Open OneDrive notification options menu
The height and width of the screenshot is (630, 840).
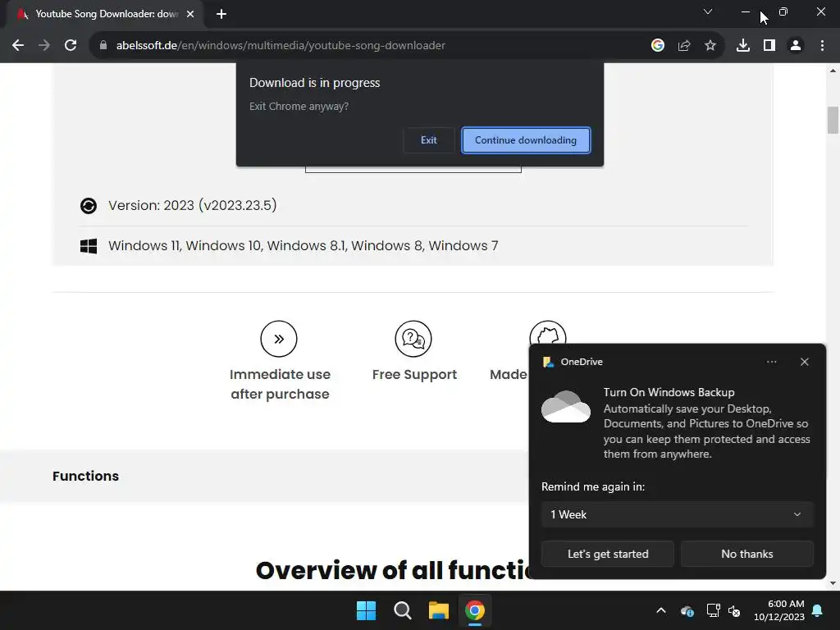pyautogui.click(x=771, y=362)
